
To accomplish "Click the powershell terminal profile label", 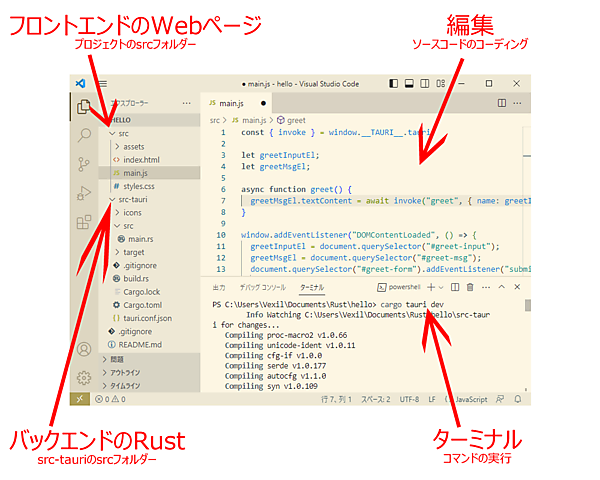I will (x=399, y=287).
